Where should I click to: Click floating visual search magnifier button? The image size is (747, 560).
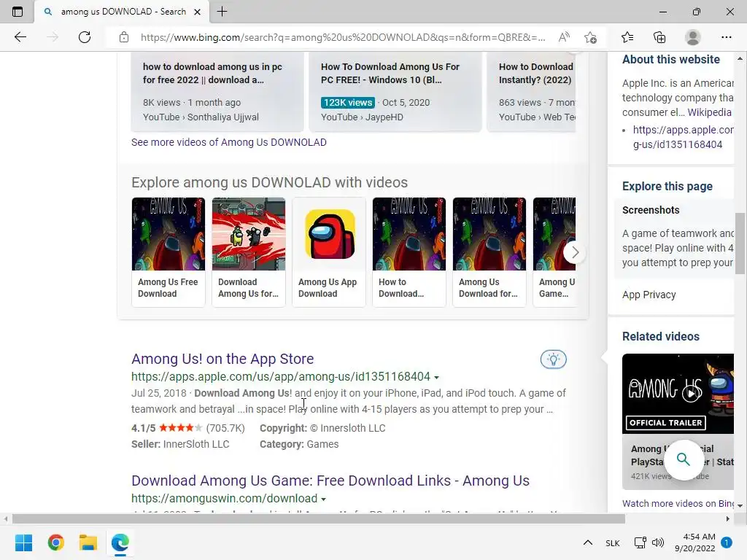(x=683, y=459)
